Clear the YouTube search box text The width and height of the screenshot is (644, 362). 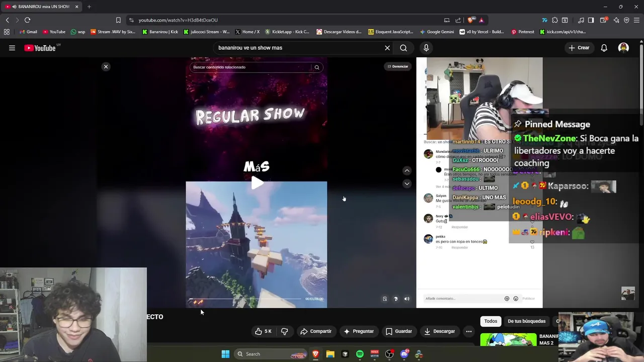click(x=387, y=48)
